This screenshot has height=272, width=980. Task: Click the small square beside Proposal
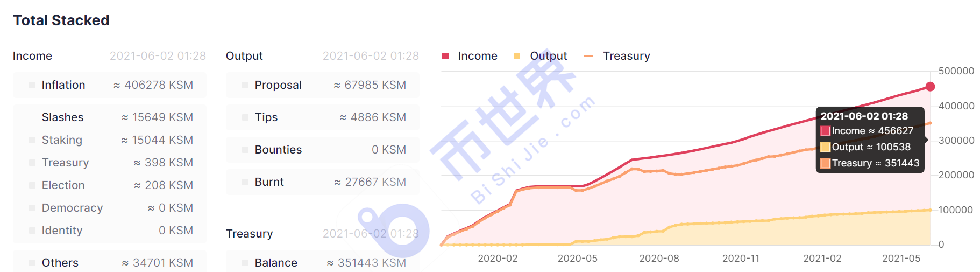[245, 85]
